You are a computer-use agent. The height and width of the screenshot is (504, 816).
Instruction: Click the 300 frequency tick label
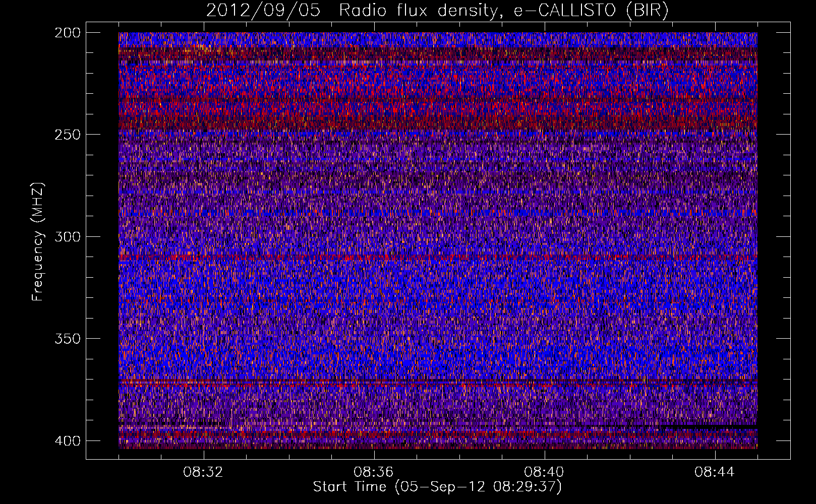[67, 236]
